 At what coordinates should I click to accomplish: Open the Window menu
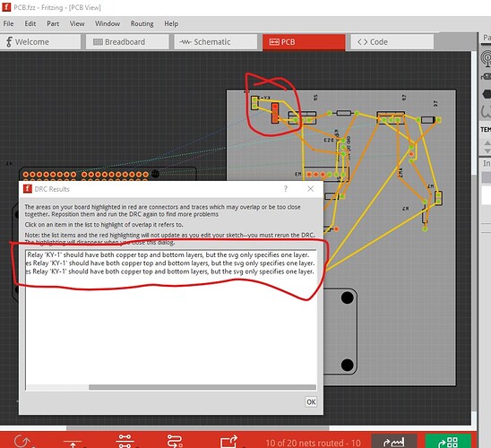point(108,24)
